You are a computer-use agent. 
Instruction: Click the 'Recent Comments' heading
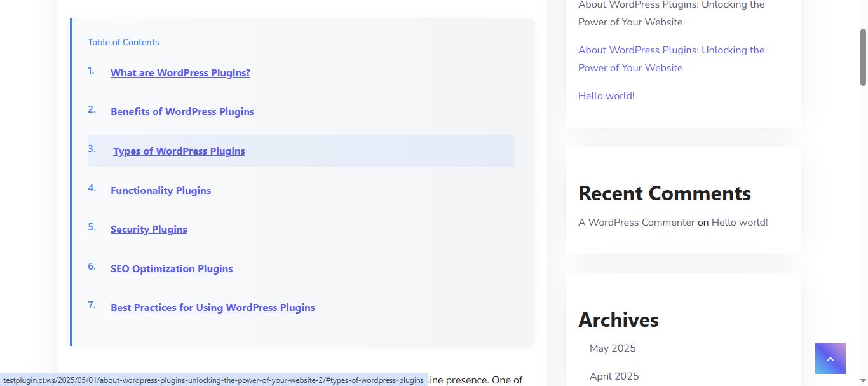pos(665,193)
